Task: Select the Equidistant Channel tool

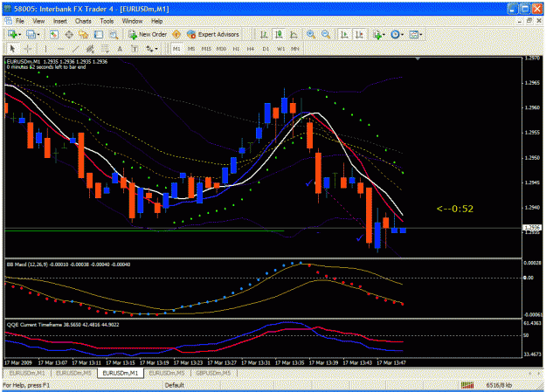Action: coord(90,49)
